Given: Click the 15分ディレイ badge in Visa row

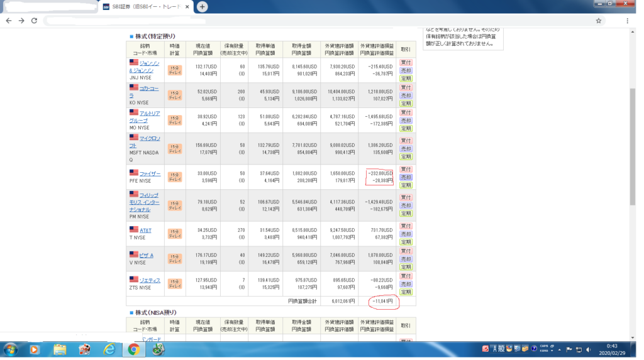Looking at the screenshot, I should click(175, 259).
